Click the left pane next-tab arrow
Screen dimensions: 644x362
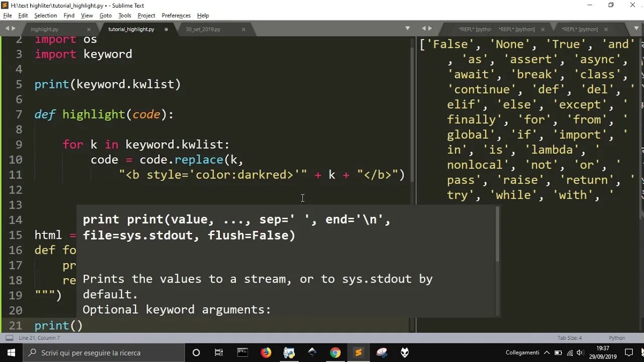tap(14, 29)
